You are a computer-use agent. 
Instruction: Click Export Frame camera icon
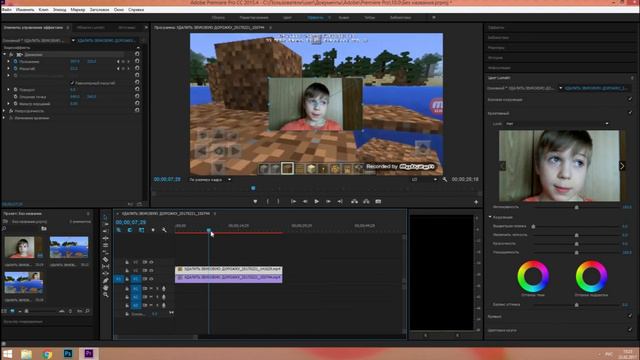378,202
